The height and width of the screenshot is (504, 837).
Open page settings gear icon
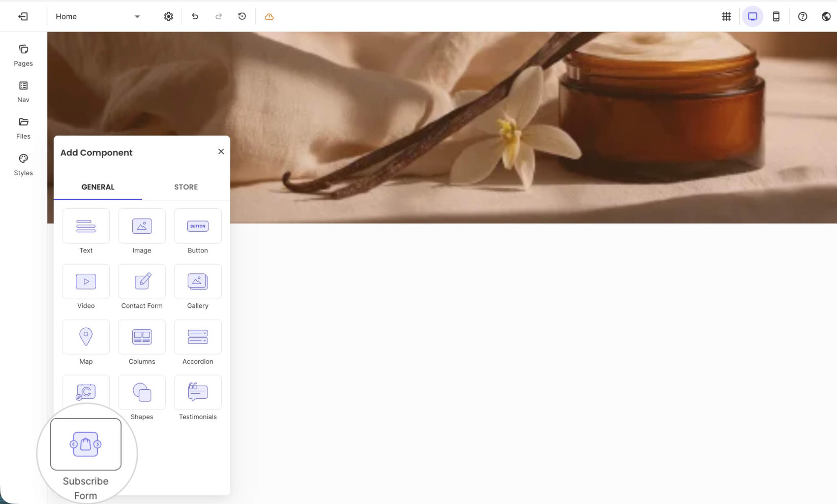pyautogui.click(x=168, y=16)
